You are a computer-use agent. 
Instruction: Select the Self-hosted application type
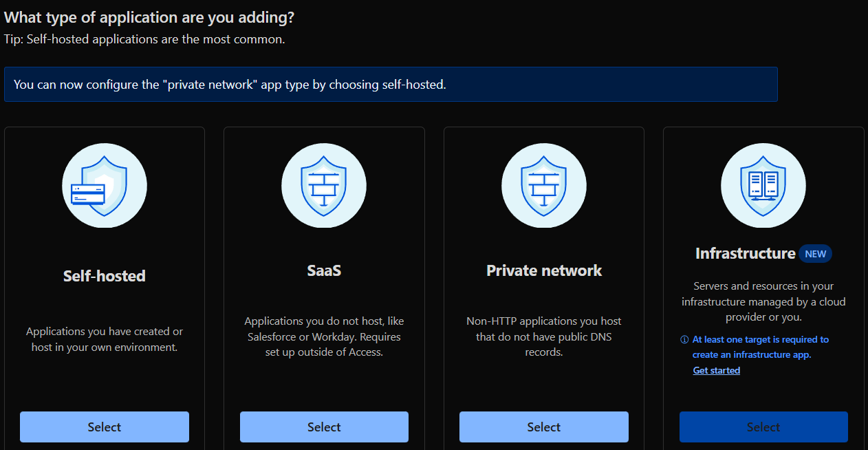105,427
